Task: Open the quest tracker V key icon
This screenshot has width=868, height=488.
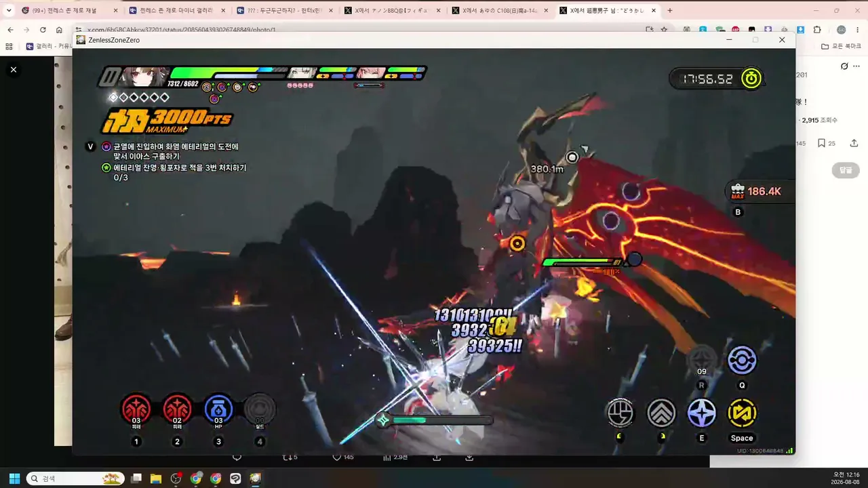Action: [90, 146]
